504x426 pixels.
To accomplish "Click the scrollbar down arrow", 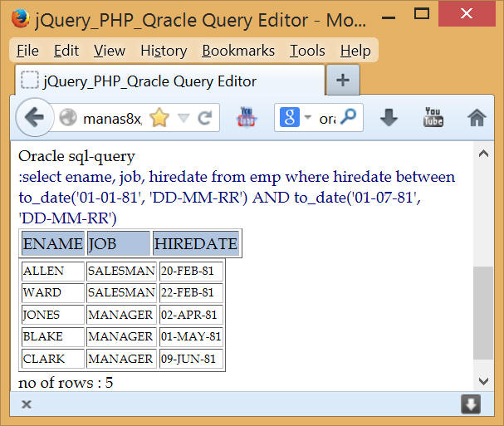I will [x=482, y=380].
